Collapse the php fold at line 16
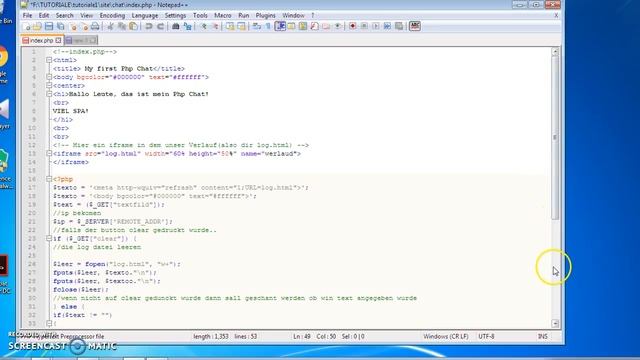 (x=49, y=179)
